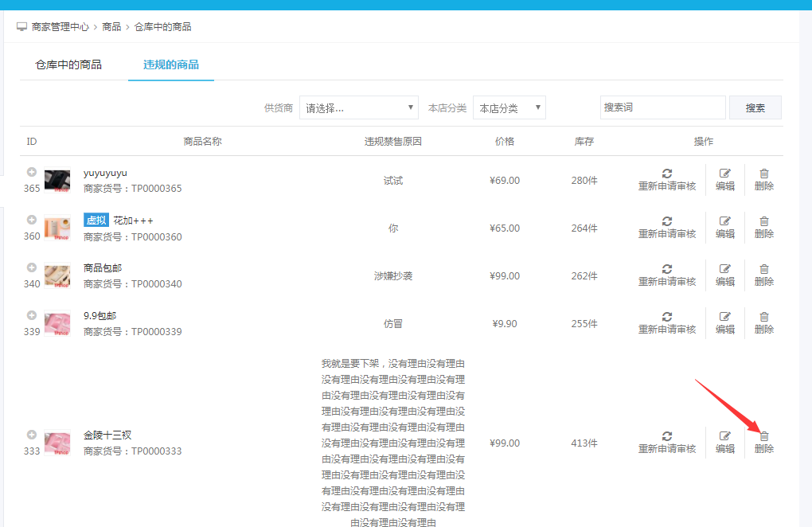Image resolution: width=812 pixels, height=527 pixels.
Task: Click trash delete icon for 金陵十三衩
Action: [x=764, y=436]
